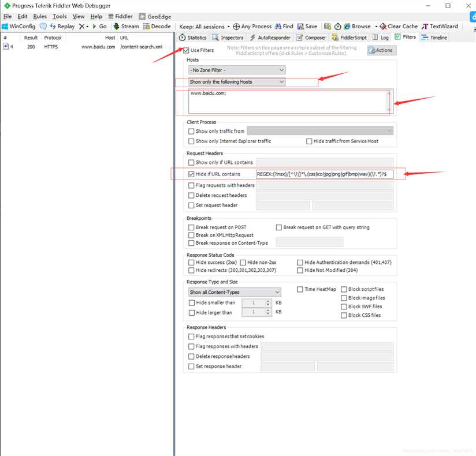This screenshot has height=456, width=476.
Task: Switch to the FiddlerScript tab
Action: click(x=349, y=38)
